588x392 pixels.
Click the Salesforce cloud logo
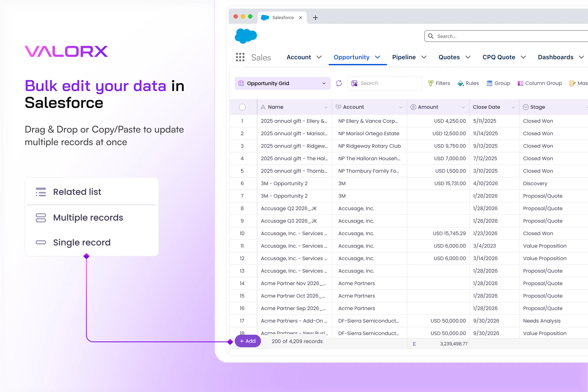coord(246,36)
